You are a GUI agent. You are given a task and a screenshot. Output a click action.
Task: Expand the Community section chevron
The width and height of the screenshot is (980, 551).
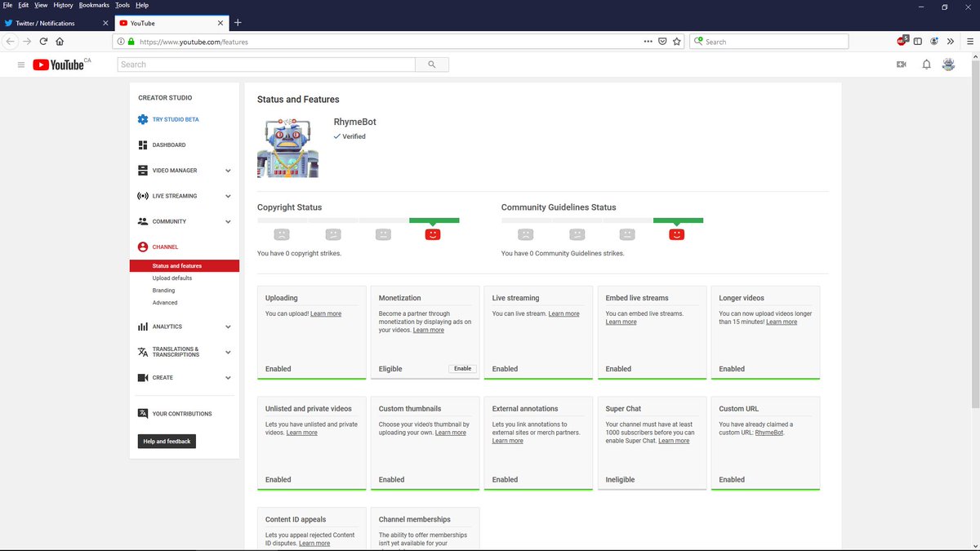(228, 221)
